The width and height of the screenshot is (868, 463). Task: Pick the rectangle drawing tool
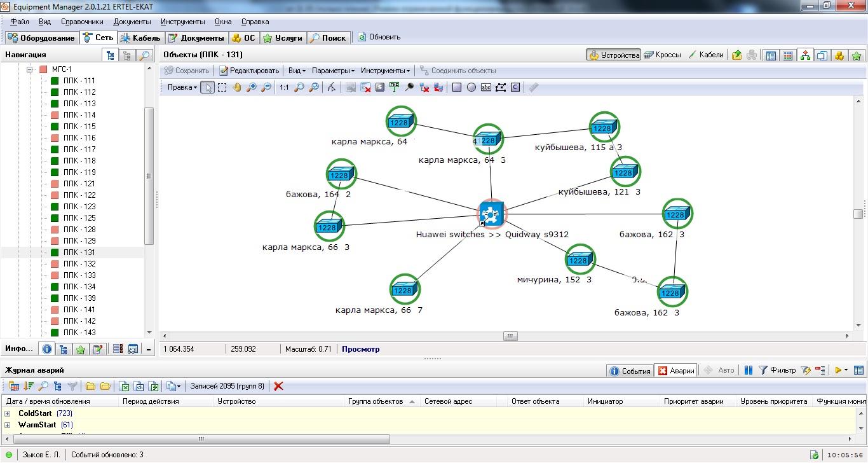[x=456, y=88]
